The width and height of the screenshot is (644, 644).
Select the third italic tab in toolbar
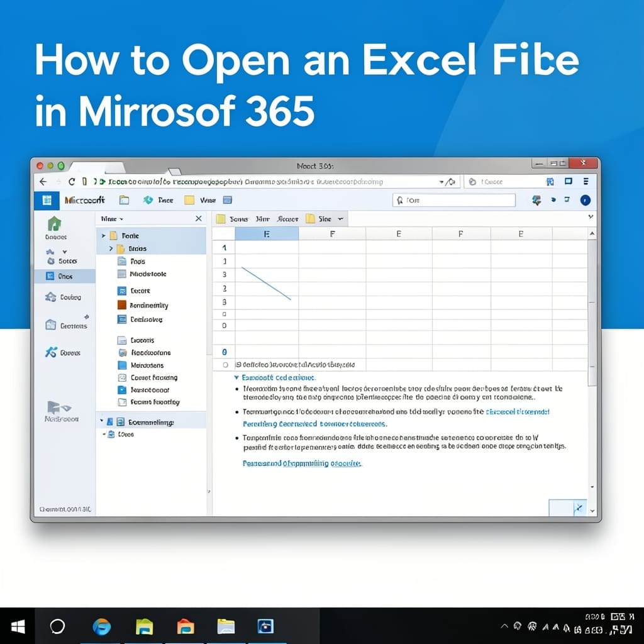(x=287, y=219)
